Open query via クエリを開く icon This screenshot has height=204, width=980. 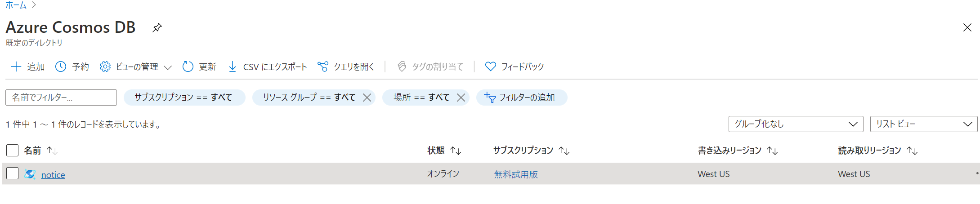(x=322, y=67)
